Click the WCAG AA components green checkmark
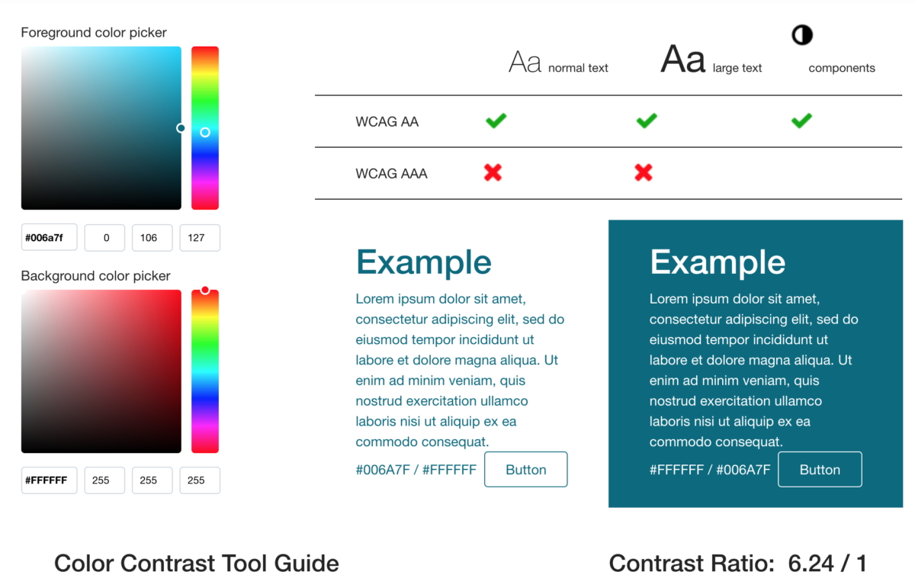The width and height of the screenshot is (915, 588). tap(801, 120)
